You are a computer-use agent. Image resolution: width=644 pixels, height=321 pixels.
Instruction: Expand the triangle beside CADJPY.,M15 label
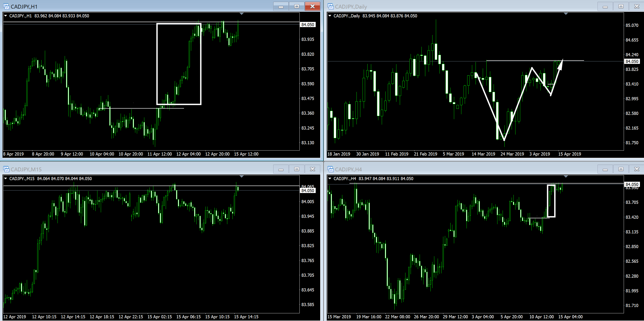(5, 178)
